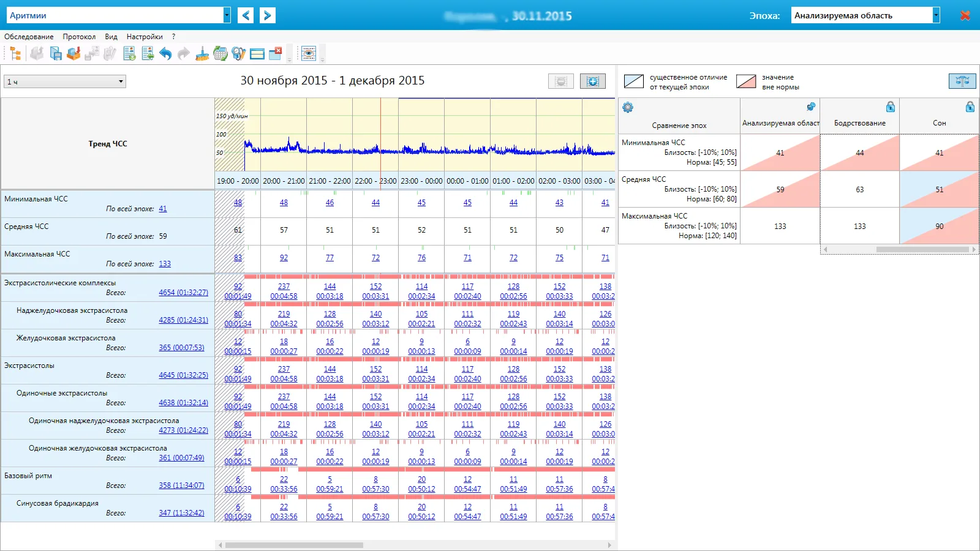Click the blue undo arrow icon
The height and width of the screenshot is (551, 980).
pos(165,54)
